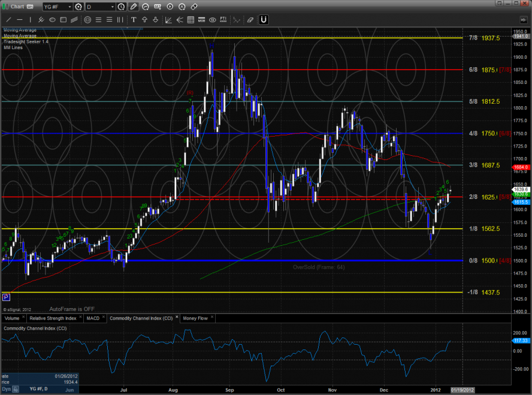The width and height of the screenshot is (532, 395).
Task: Select the trend line drawing tool
Action: pos(8,20)
